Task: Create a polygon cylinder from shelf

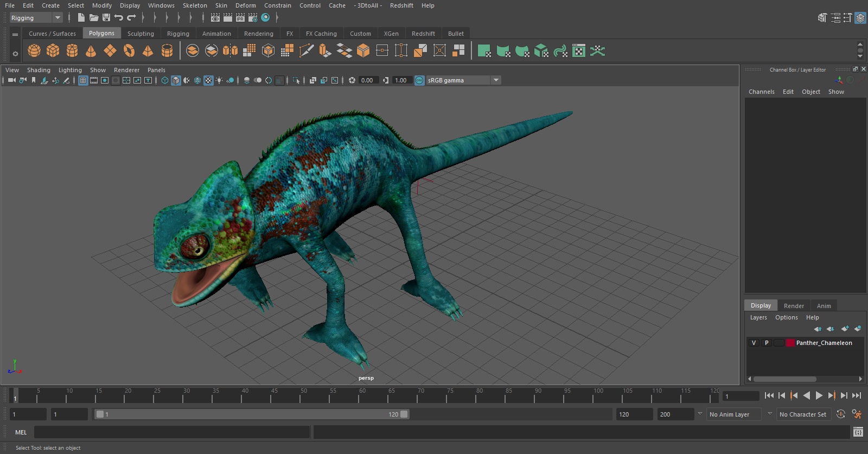Action: (72, 51)
